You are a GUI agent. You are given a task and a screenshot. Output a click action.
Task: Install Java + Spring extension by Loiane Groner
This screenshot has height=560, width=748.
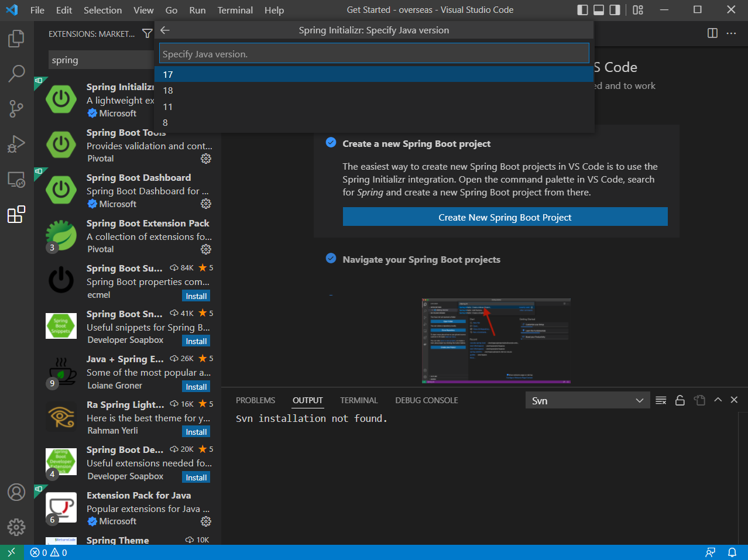196,387
